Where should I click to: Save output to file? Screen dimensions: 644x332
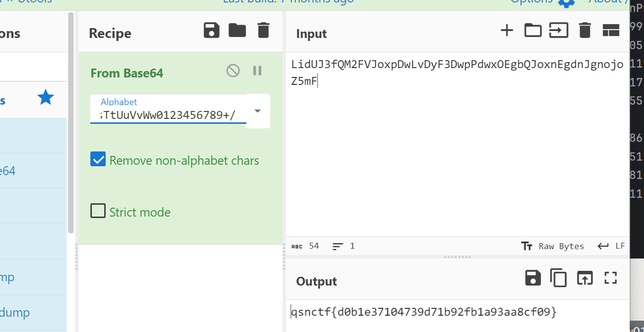coord(533,278)
